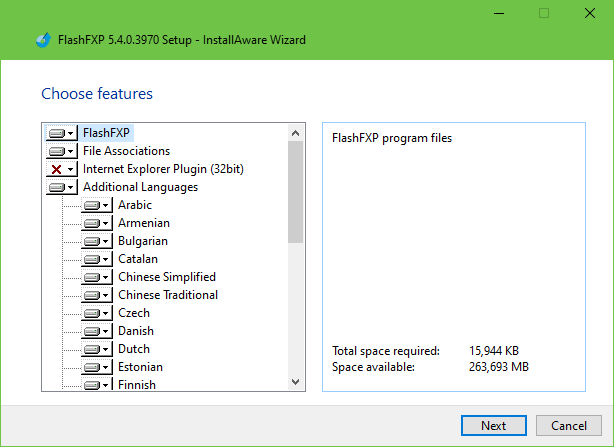Select the Finnish language entry
The width and height of the screenshot is (614, 447).
coord(137,384)
